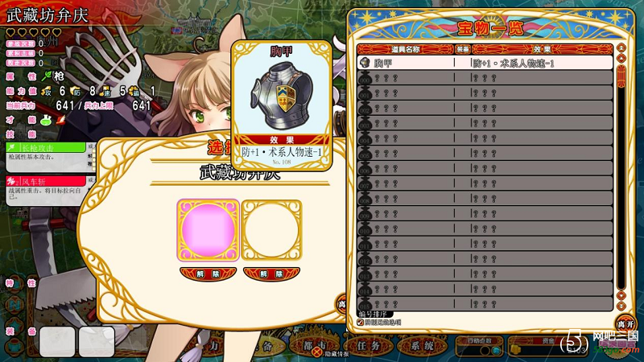This screenshot has width=644, height=362.
Task: Click 解除 under the pink slot
Action: tap(208, 274)
